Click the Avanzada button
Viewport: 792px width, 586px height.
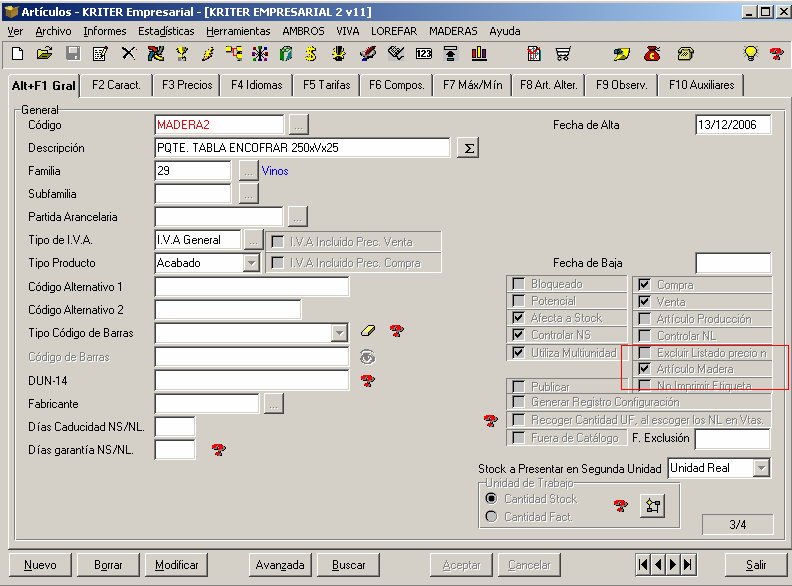280,565
